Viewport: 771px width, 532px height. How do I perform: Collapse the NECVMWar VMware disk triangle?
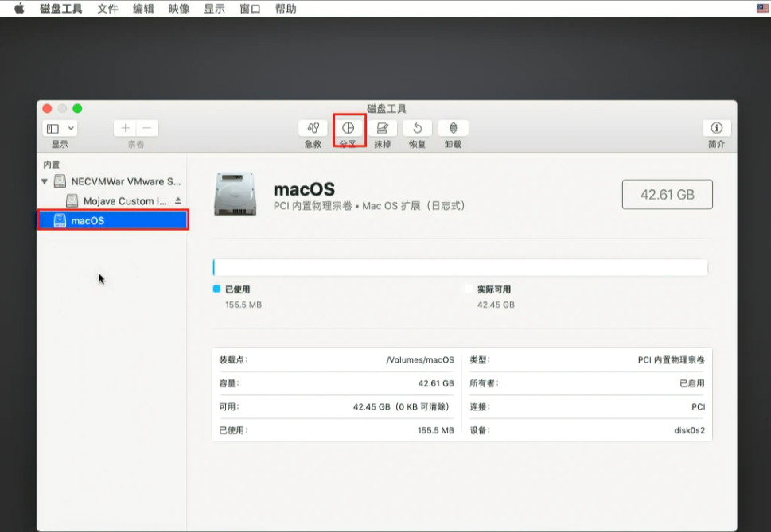coord(45,181)
